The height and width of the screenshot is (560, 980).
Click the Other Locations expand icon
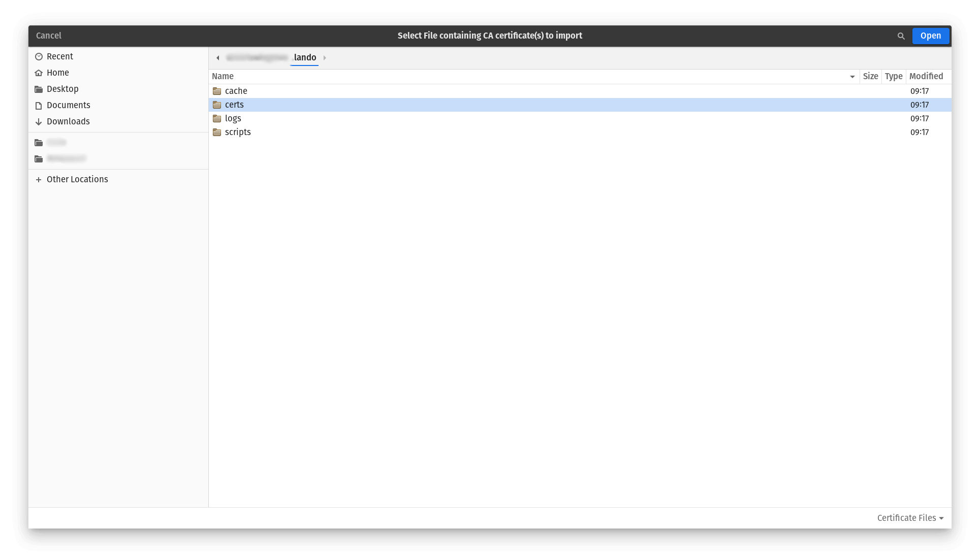(x=39, y=179)
